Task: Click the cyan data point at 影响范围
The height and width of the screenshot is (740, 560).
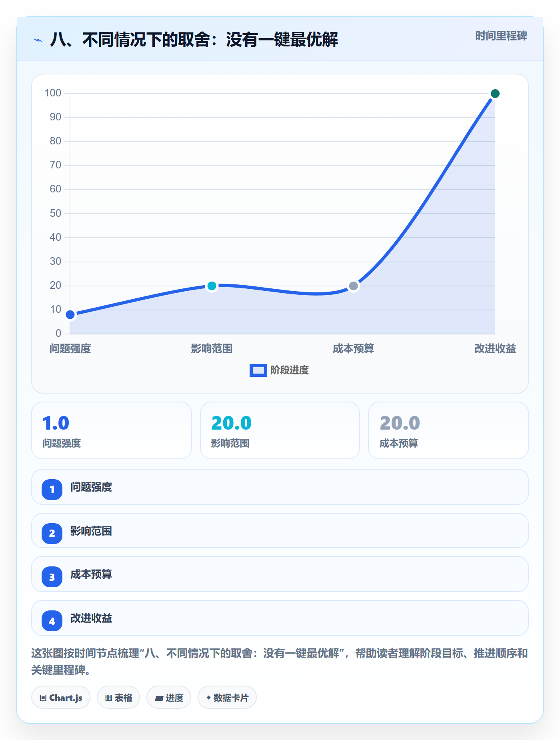Action: pyautogui.click(x=212, y=286)
